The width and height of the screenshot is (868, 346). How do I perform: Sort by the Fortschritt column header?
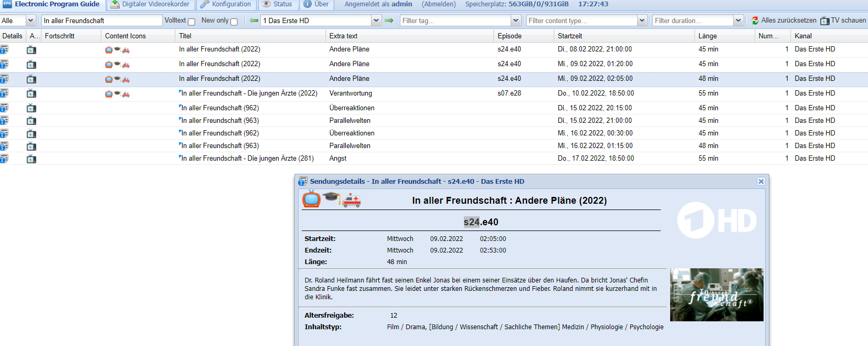click(71, 36)
